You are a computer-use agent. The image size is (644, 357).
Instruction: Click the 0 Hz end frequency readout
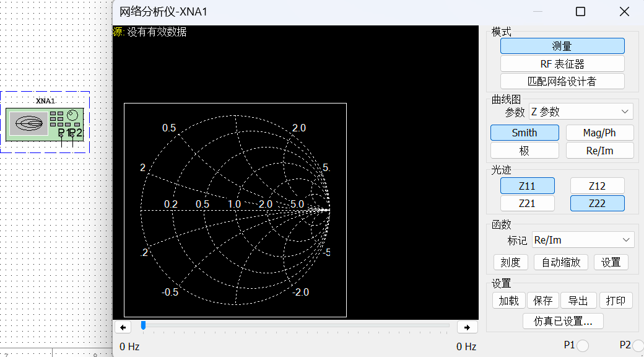[x=466, y=346]
